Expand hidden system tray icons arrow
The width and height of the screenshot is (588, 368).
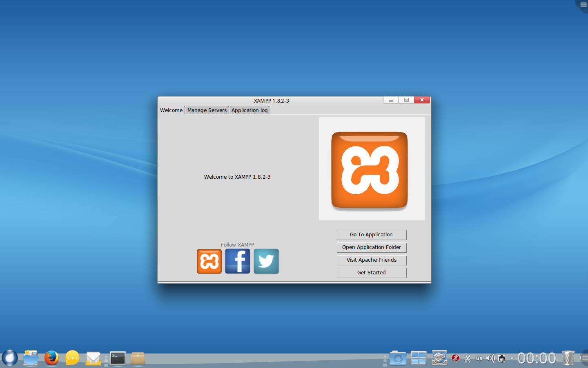point(512,358)
